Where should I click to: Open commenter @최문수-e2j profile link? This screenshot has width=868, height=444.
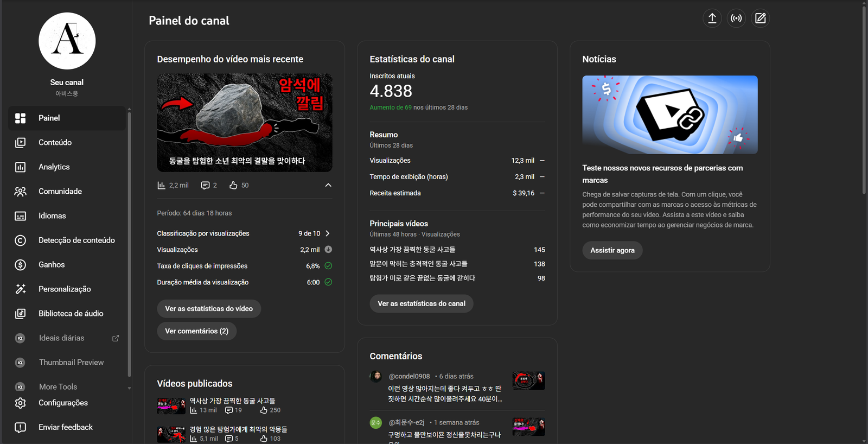(x=407, y=422)
